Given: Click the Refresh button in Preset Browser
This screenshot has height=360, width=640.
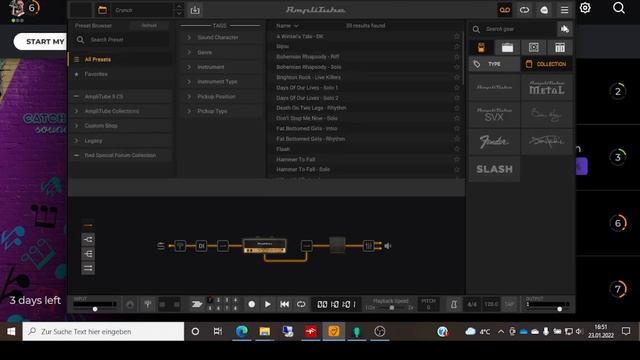Looking at the screenshot, I should 149,25.
